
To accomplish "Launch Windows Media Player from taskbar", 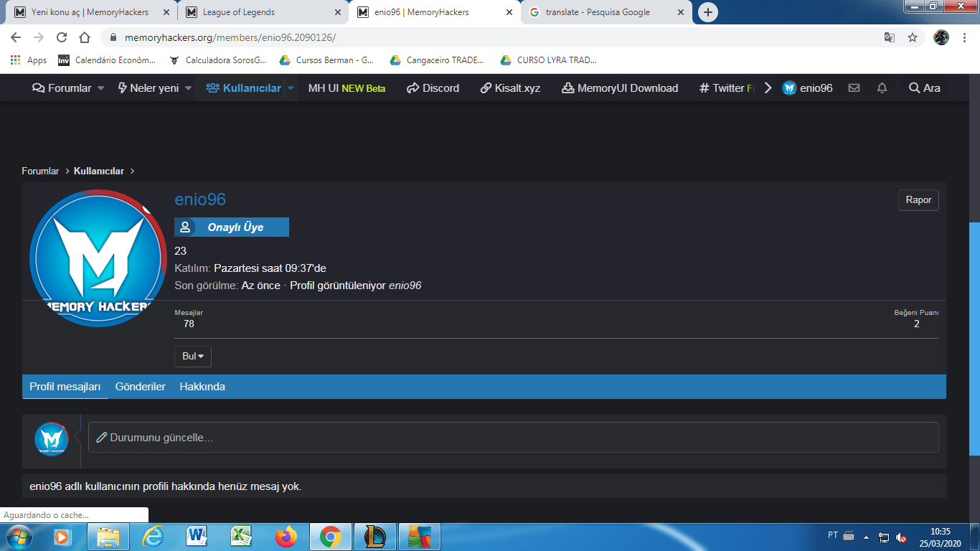I will coord(62,537).
